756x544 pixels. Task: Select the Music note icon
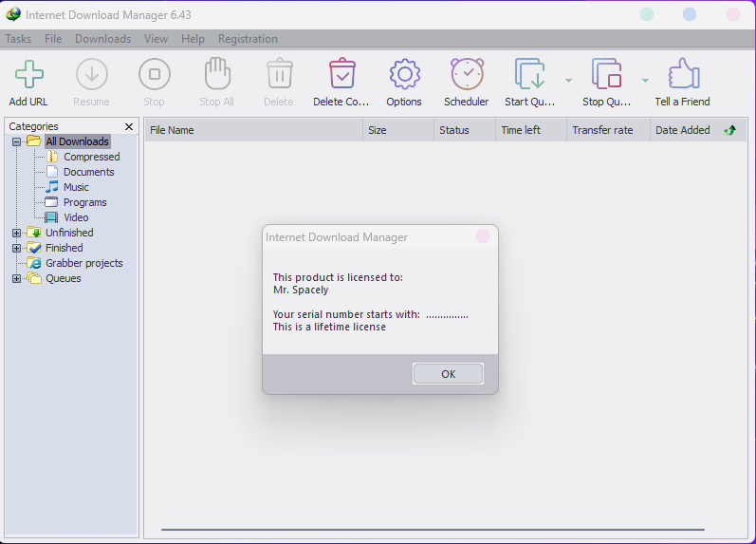pyautogui.click(x=51, y=187)
